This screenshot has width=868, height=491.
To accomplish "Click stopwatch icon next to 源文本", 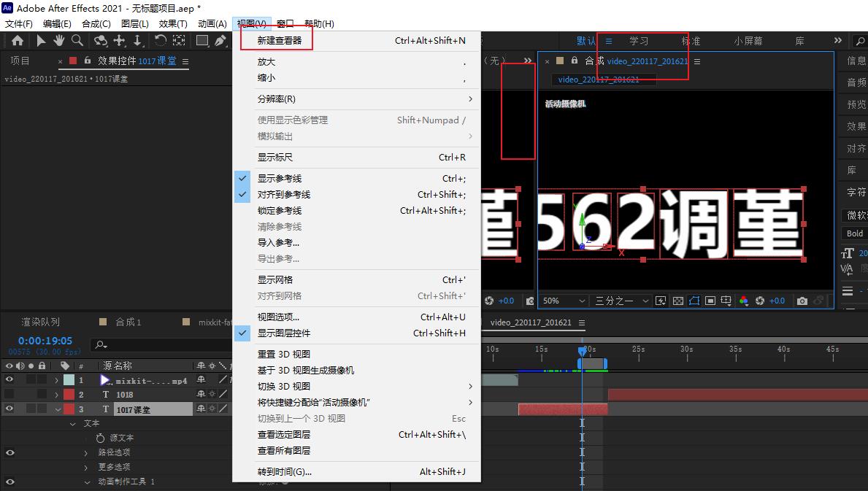I will (x=100, y=438).
